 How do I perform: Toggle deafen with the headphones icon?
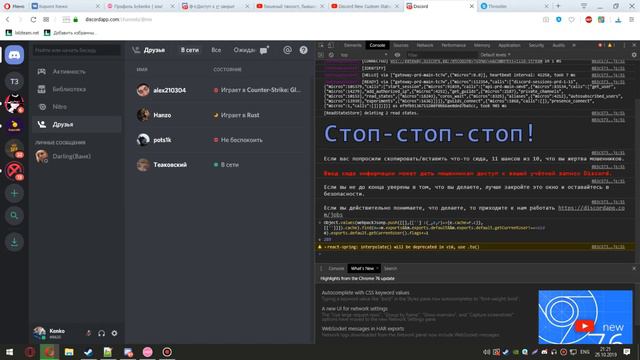102,333
